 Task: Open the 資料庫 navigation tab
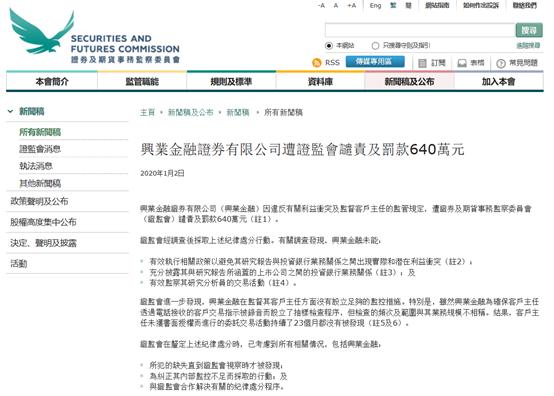point(320,82)
